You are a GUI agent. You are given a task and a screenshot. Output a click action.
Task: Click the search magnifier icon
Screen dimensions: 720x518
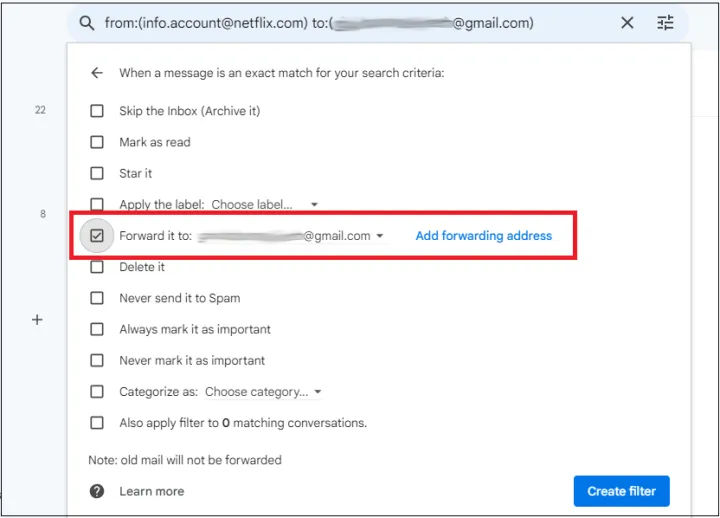coord(87,23)
